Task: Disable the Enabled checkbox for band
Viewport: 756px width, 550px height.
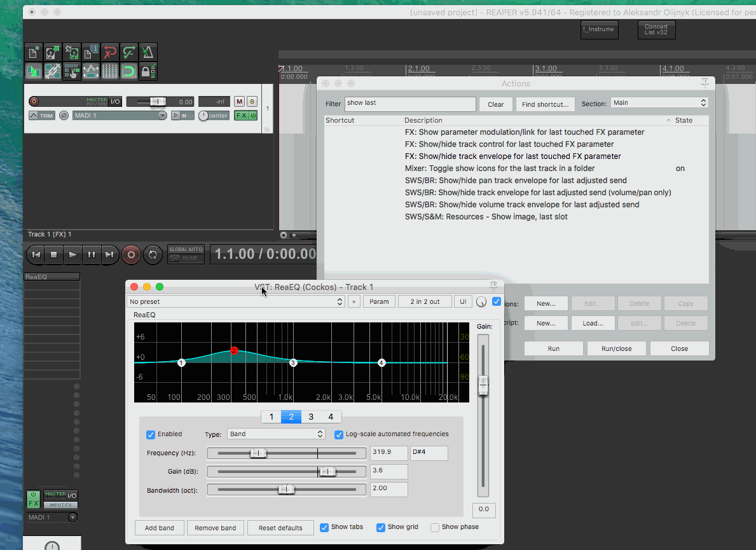Action: [x=151, y=434]
